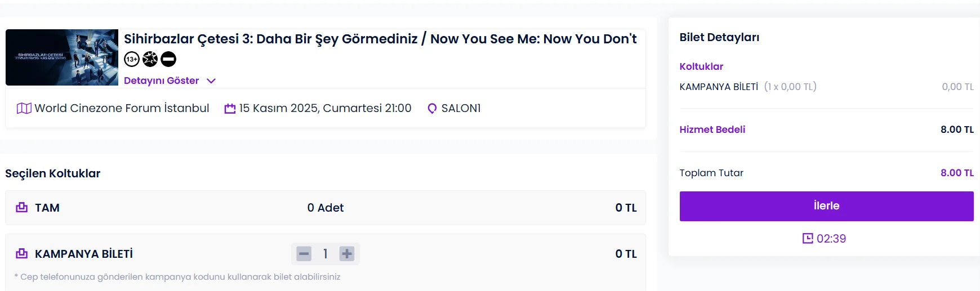Click the Sihirbazlar Çetesi 3 movie title
This screenshot has width=980, height=291.
point(380,39)
